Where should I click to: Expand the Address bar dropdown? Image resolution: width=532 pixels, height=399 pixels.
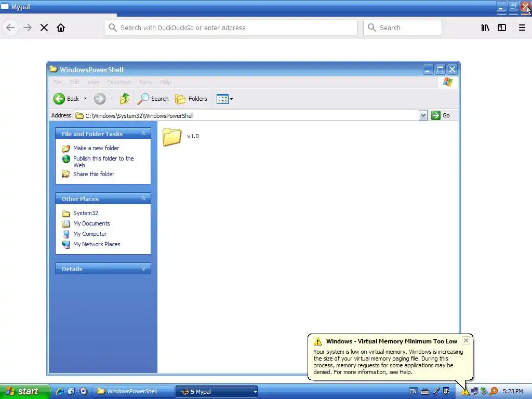(x=423, y=116)
